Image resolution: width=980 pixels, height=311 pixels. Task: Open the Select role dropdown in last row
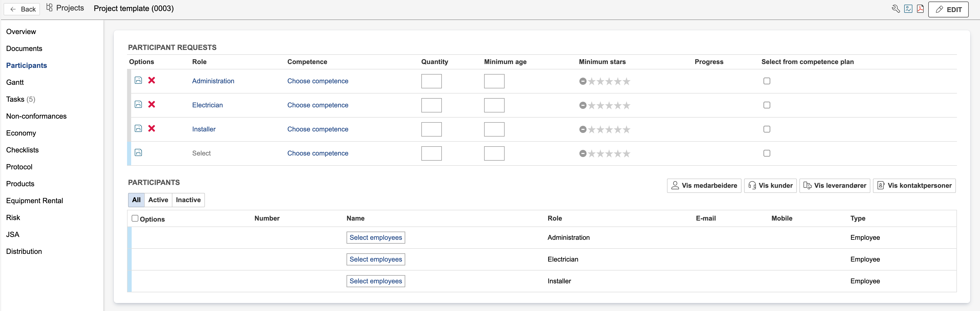pyautogui.click(x=201, y=153)
